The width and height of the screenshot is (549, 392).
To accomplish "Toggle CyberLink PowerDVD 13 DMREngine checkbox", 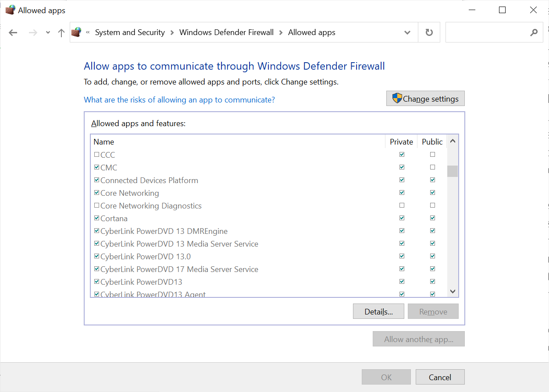I will point(97,231).
